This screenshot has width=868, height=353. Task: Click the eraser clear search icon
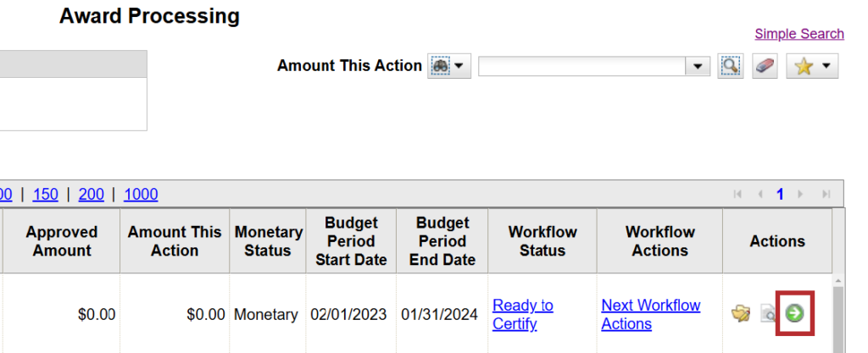click(765, 66)
